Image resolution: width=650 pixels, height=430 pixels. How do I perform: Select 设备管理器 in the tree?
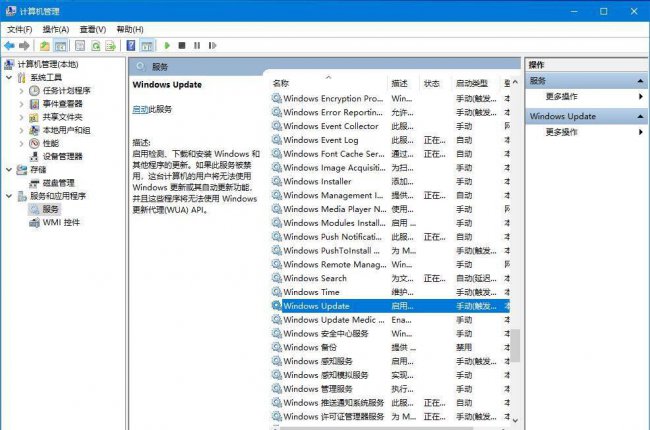click(x=62, y=156)
